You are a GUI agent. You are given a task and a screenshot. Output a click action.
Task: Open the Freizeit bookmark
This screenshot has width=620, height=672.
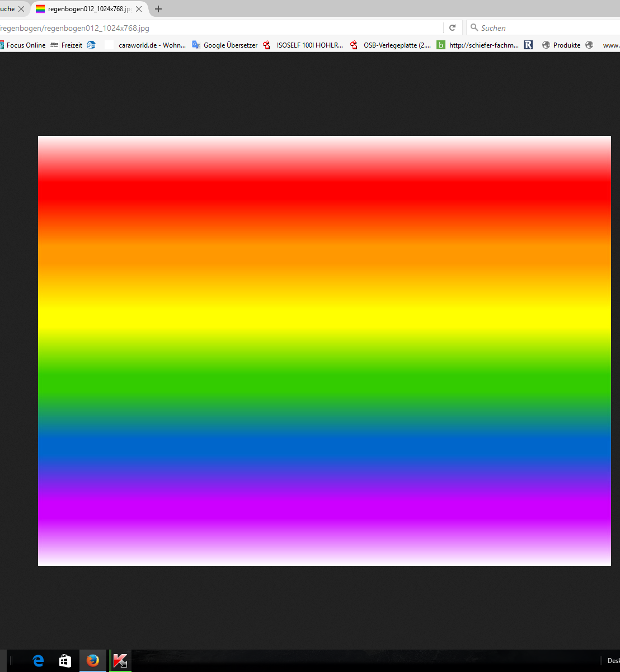tap(66, 45)
